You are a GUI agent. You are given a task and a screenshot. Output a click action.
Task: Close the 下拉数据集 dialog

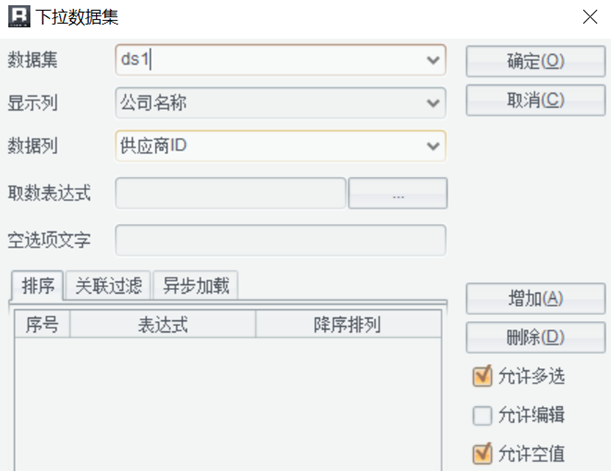point(590,17)
